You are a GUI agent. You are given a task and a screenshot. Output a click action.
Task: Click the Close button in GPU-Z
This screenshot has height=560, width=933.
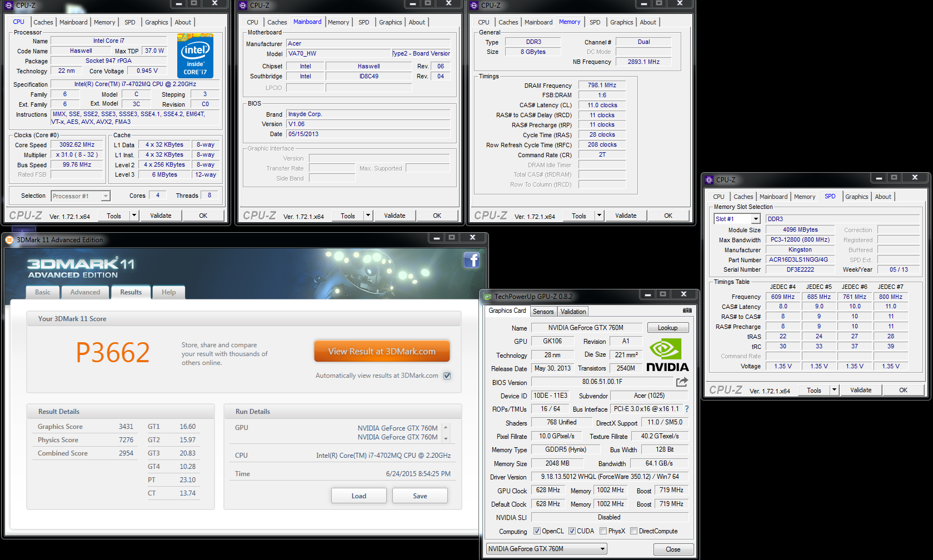pyautogui.click(x=673, y=549)
